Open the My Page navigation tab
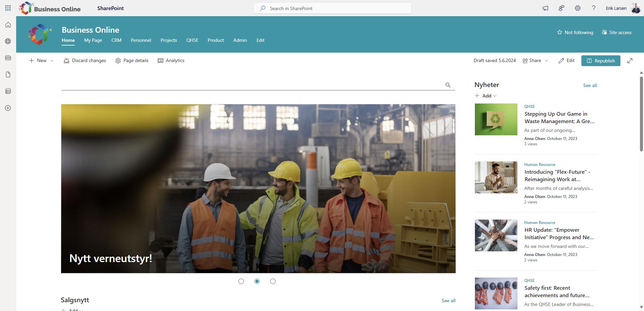The image size is (644, 311). pyautogui.click(x=93, y=40)
